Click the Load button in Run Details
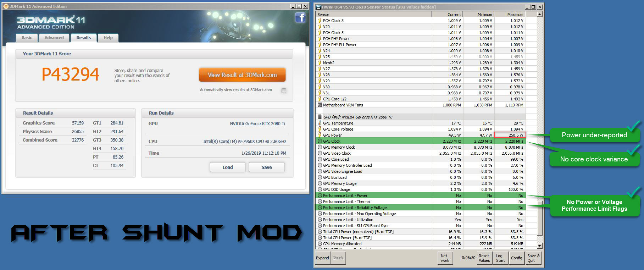Image resolution: width=644 pixels, height=270 pixels. [228, 167]
